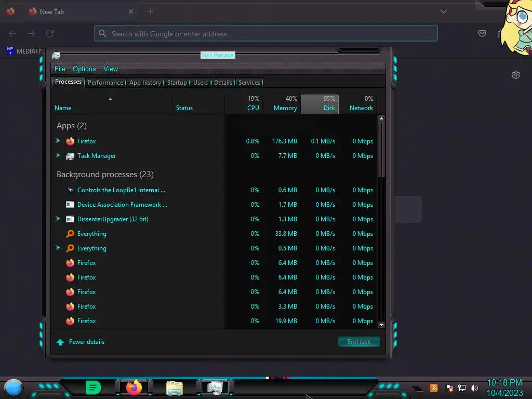Open a new Firefox tab with plus
Screen dimensions: 532x399
[150, 12]
